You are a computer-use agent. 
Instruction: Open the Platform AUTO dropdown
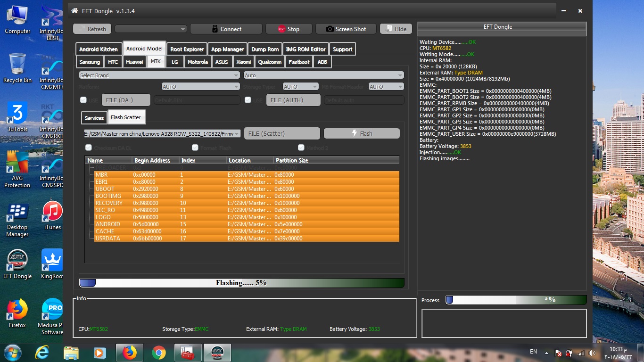click(x=200, y=87)
